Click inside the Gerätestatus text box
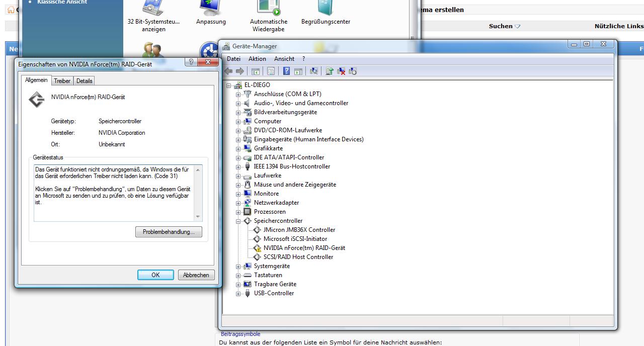This screenshot has height=346, width=644. tap(114, 193)
